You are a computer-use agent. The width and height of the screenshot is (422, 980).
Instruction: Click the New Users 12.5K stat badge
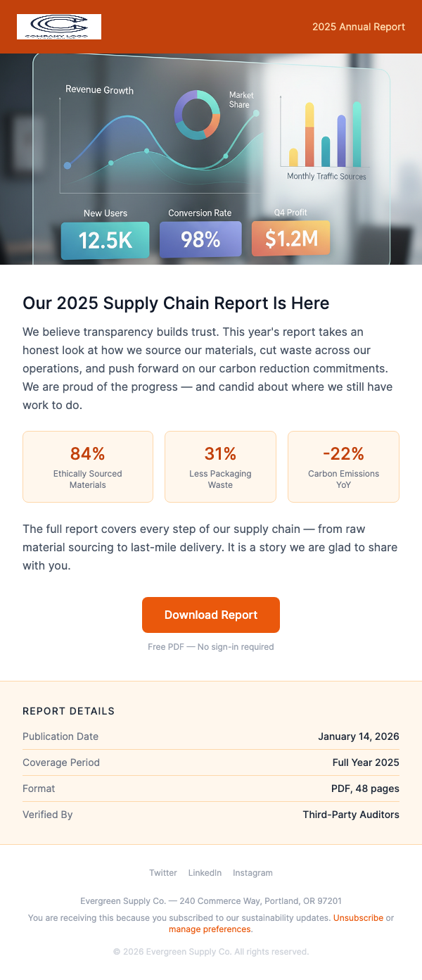tap(105, 239)
